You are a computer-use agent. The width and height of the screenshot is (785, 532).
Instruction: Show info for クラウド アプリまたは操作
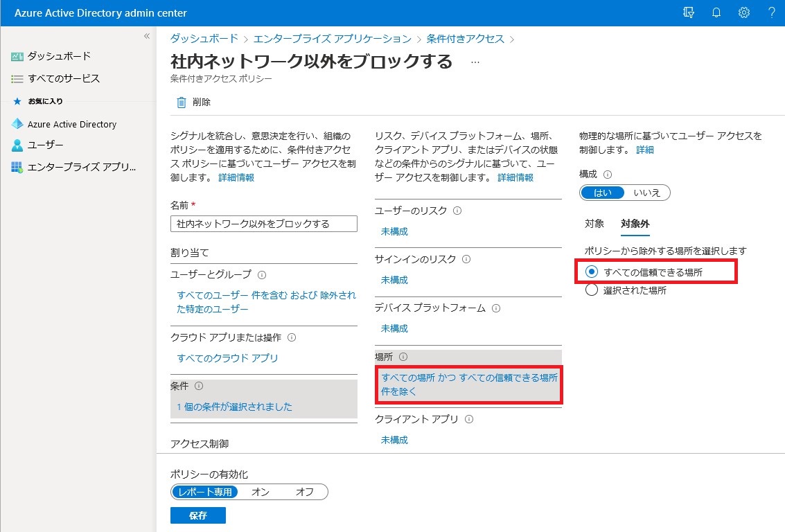(292, 338)
